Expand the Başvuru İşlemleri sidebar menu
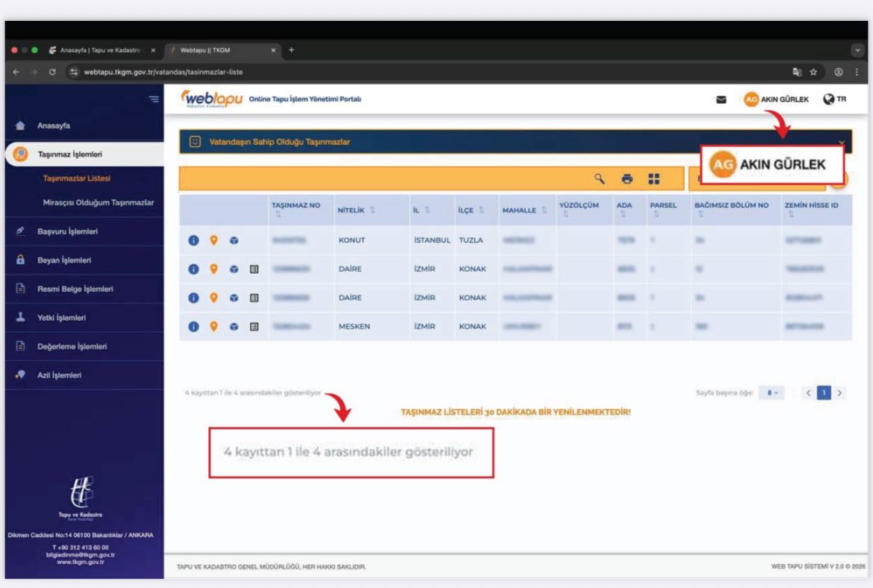This screenshot has width=873, height=588. click(67, 232)
